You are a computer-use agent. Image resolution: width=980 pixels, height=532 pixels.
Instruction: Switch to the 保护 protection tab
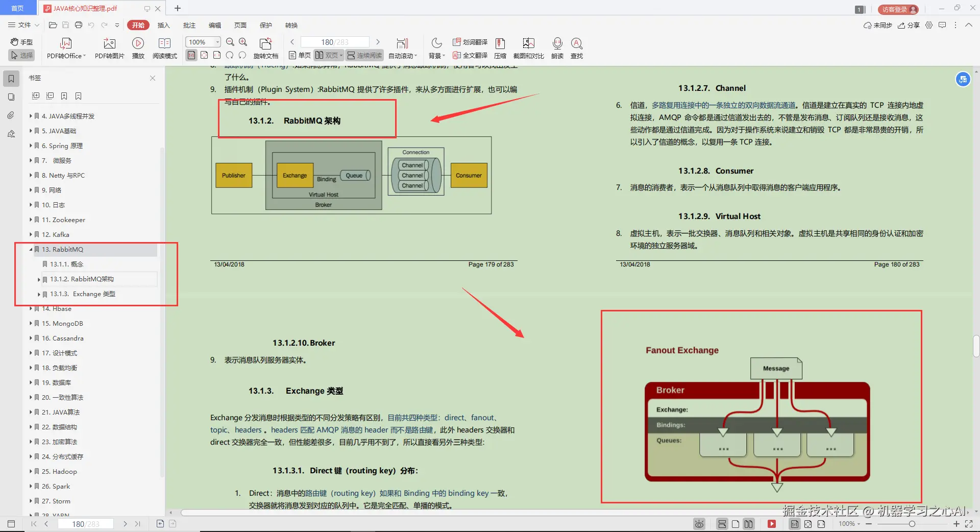pyautogui.click(x=266, y=25)
